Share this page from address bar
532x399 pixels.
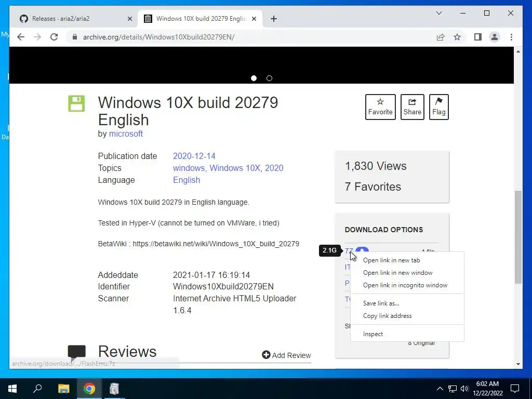pos(441,37)
